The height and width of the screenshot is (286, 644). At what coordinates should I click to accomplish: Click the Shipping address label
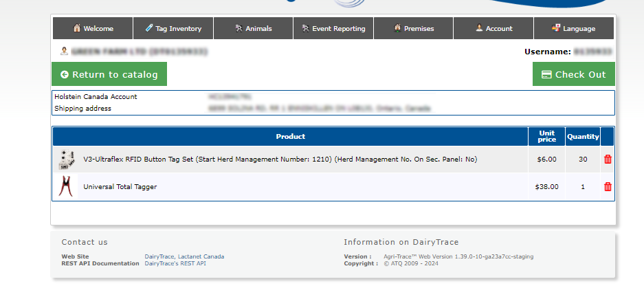point(82,109)
